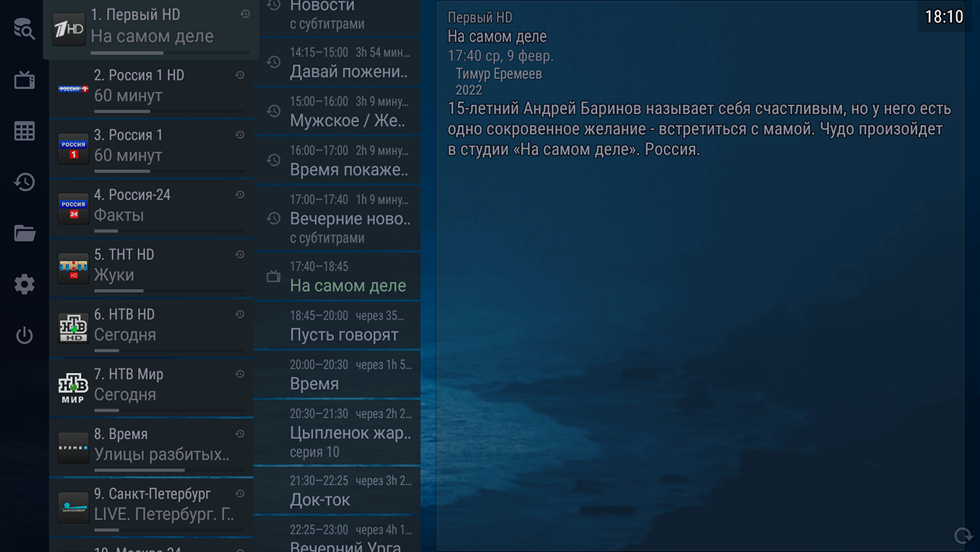Select the channel 6. НТВ HD
This screenshot has height=552, width=980.
tap(151, 327)
